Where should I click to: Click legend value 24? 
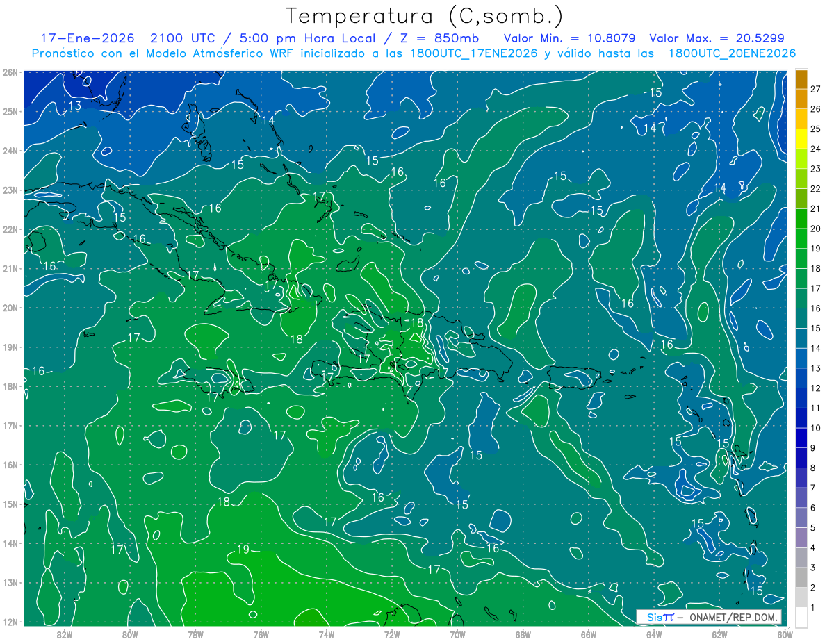click(815, 149)
